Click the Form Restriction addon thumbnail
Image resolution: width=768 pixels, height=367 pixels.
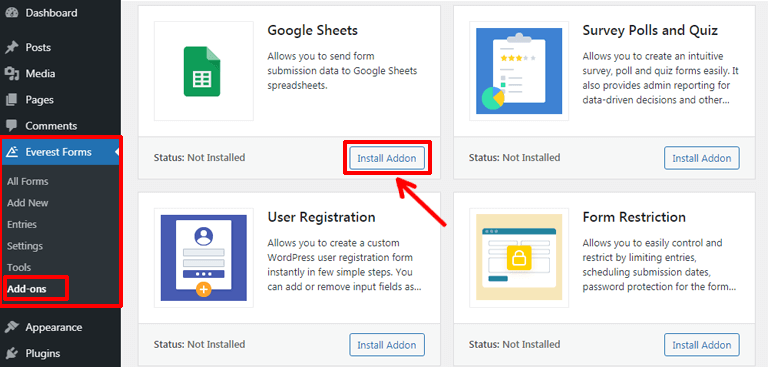click(519, 258)
